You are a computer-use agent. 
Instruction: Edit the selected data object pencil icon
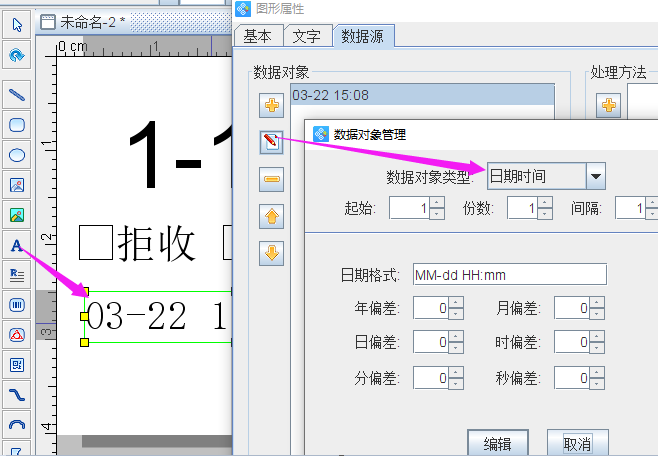[x=272, y=142]
